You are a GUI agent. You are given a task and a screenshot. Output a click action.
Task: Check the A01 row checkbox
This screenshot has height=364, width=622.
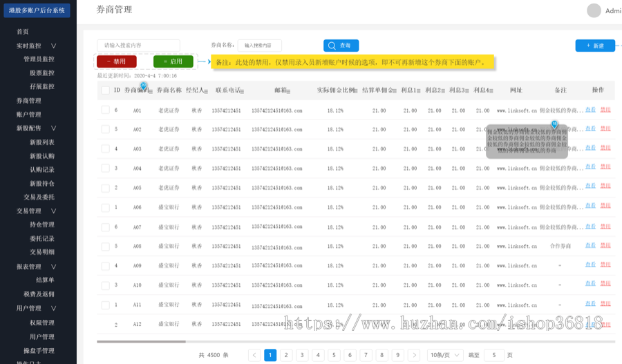point(106,110)
